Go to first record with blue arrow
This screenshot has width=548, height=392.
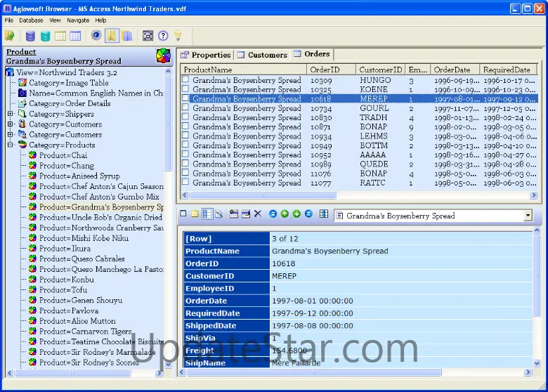tap(273, 214)
